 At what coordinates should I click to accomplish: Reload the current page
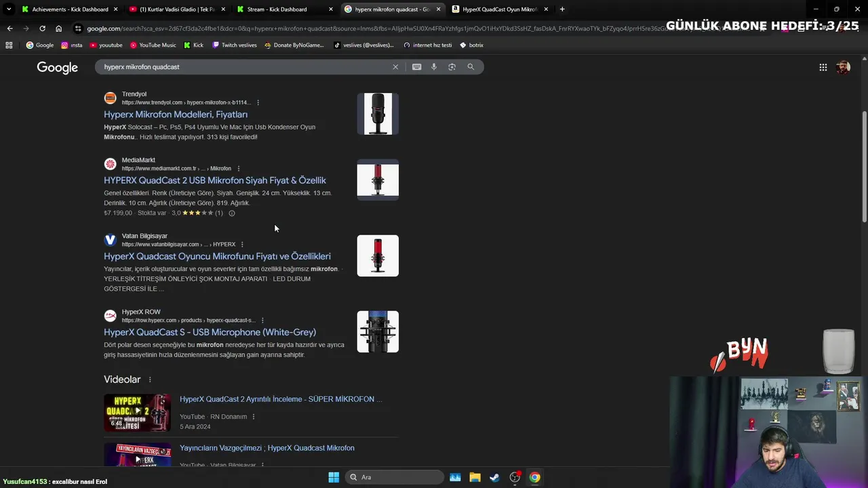pyautogui.click(x=42, y=28)
